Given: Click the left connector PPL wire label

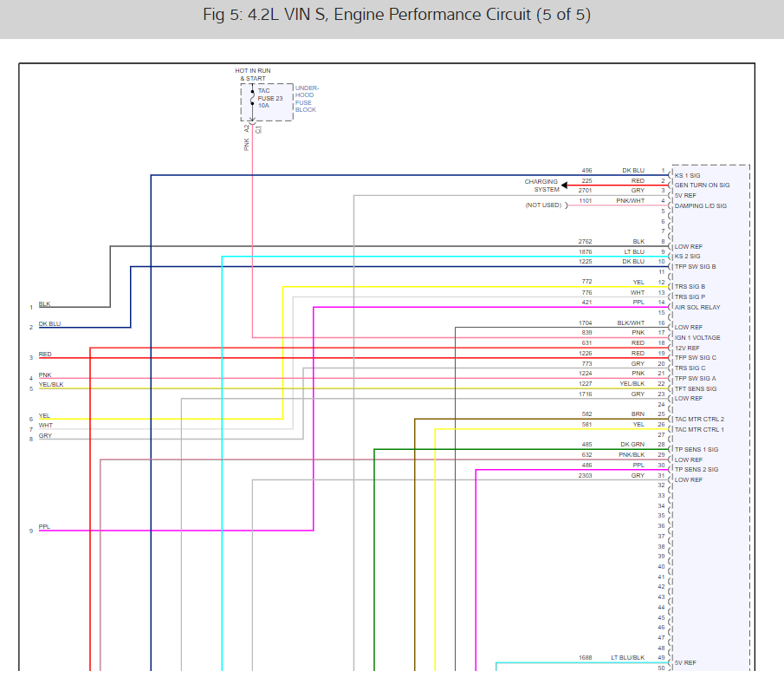Looking at the screenshot, I should click(x=44, y=526).
